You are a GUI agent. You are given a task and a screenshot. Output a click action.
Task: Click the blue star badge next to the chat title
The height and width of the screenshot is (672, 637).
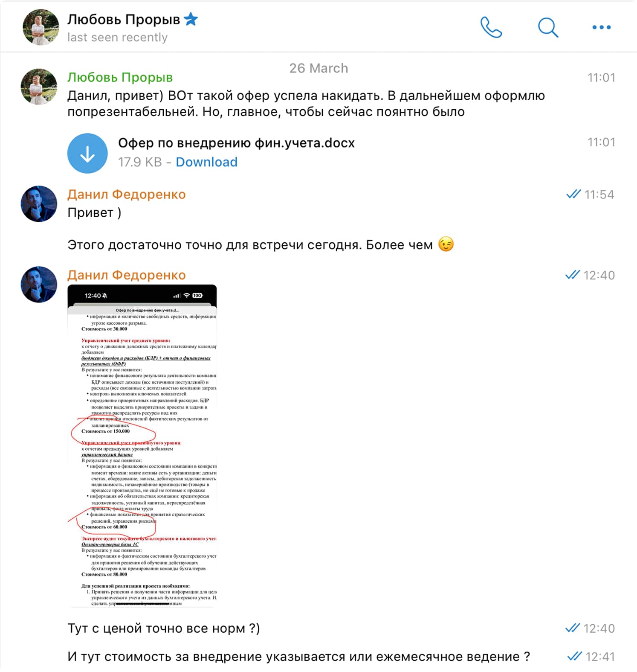(x=191, y=19)
